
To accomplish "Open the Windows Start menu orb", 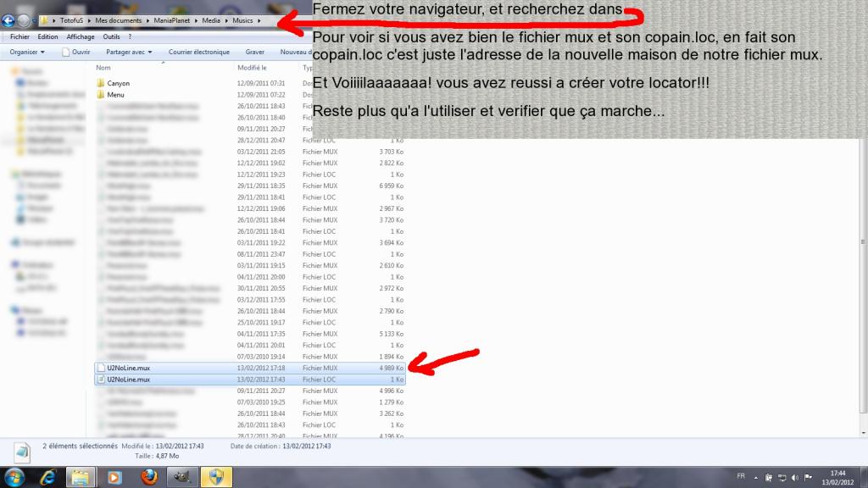I will coord(14,477).
